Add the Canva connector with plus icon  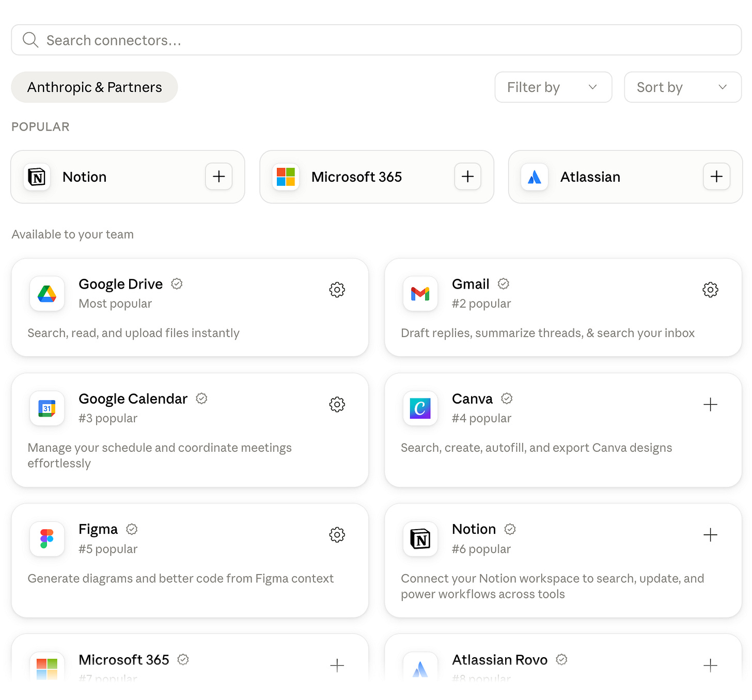pyautogui.click(x=711, y=404)
